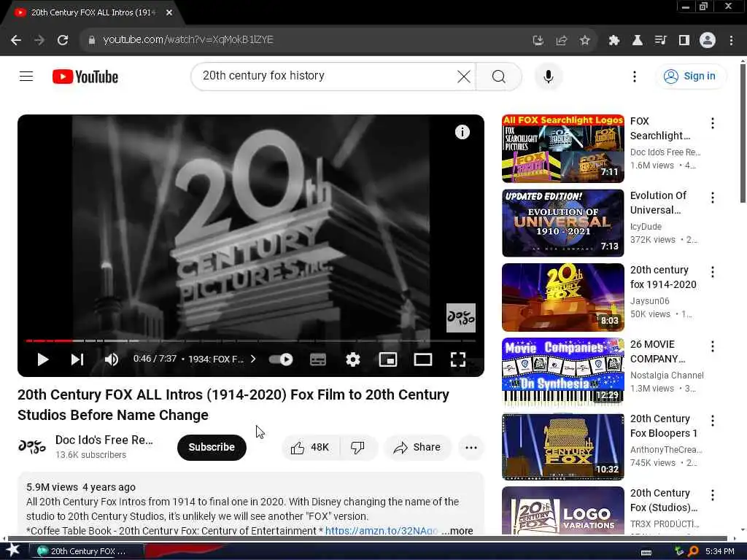The width and height of the screenshot is (747, 560).
Task: Enable miniplayer mode
Action: pos(388,359)
